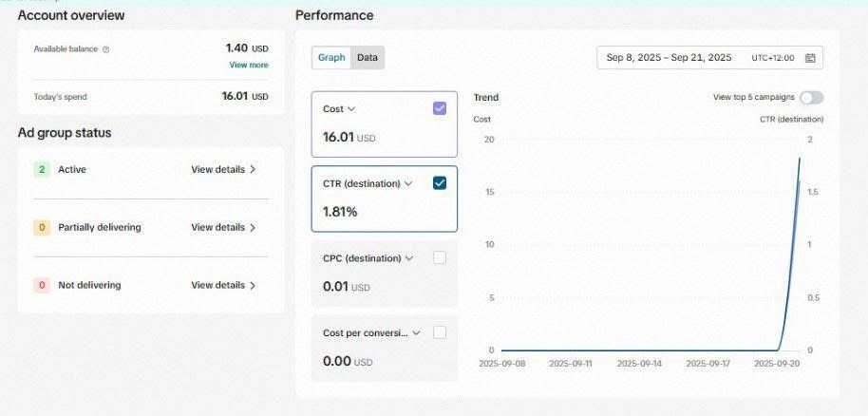Check the Cost per conversion checkbox
The image size is (868, 416).
[439, 332]
